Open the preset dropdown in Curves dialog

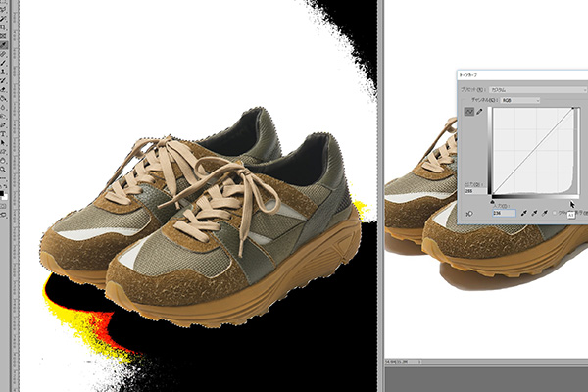[538, 90]
